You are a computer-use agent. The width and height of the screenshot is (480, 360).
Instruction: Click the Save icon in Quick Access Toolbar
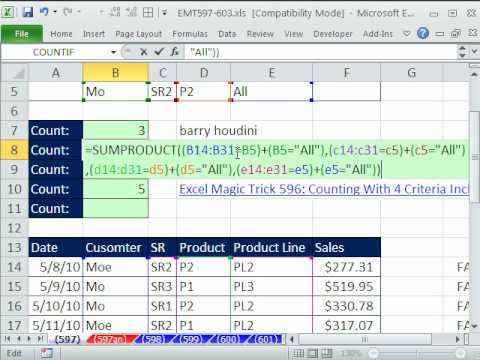(28, 13)
